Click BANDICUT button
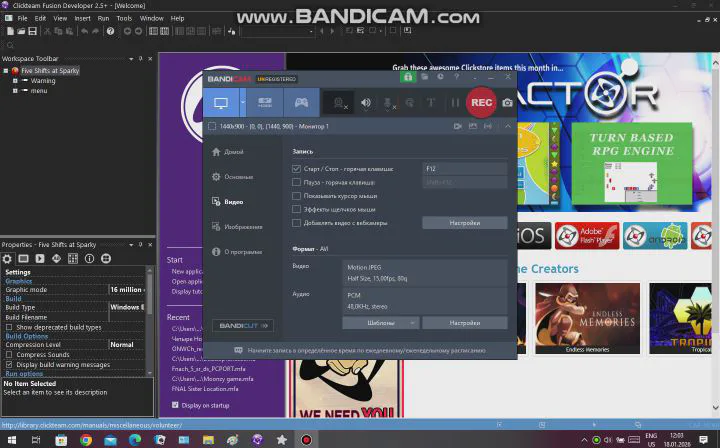Image resolution: width=720 pixels, height=448 pixels. pos(243,325)
